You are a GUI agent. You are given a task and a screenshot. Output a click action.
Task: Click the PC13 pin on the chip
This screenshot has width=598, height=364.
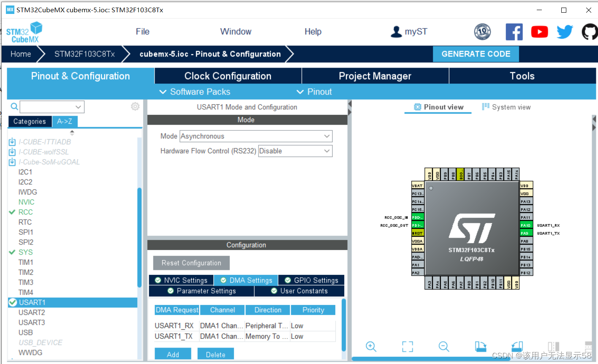(x=418, y=194)
